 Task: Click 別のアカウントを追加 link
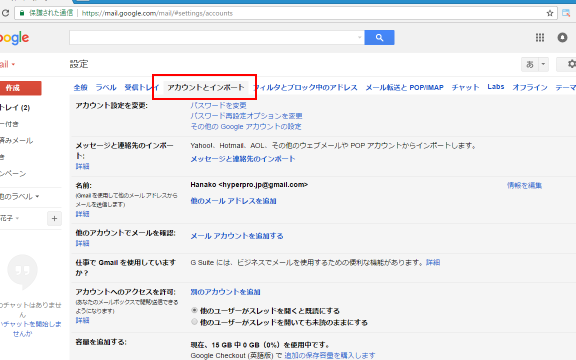coord(225,292)
